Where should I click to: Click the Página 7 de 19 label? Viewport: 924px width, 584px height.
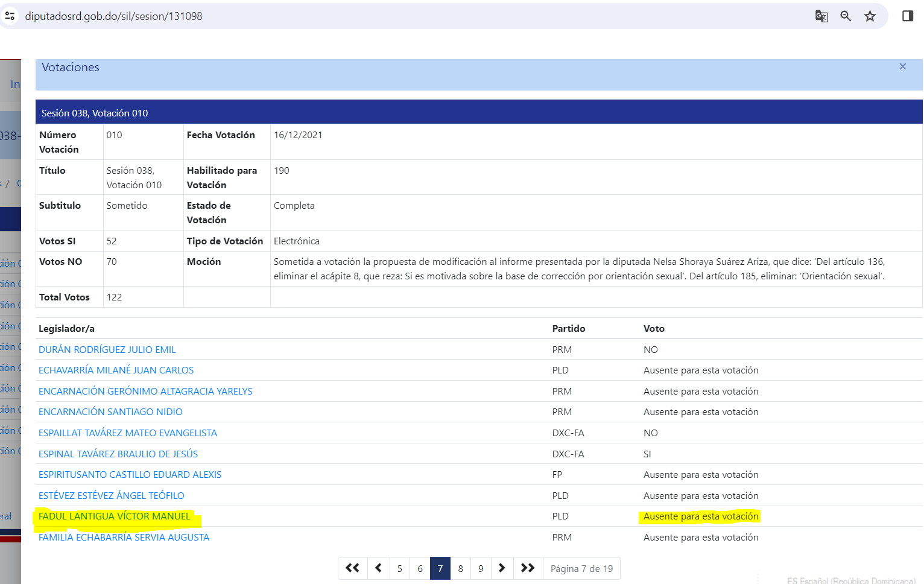(x=581, y=569)
